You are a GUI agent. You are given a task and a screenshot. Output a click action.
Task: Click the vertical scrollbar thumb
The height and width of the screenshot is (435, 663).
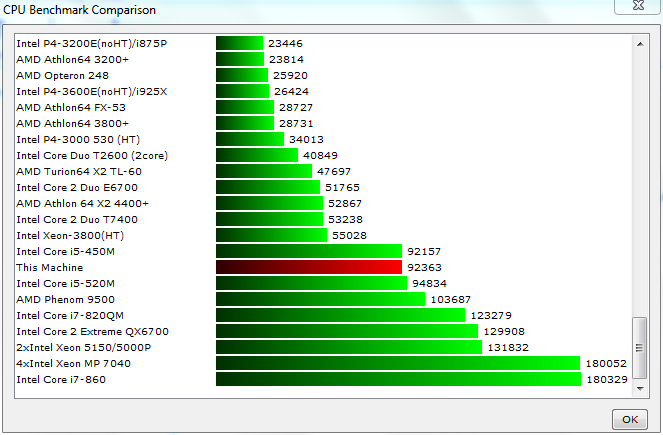coord(639,347)
